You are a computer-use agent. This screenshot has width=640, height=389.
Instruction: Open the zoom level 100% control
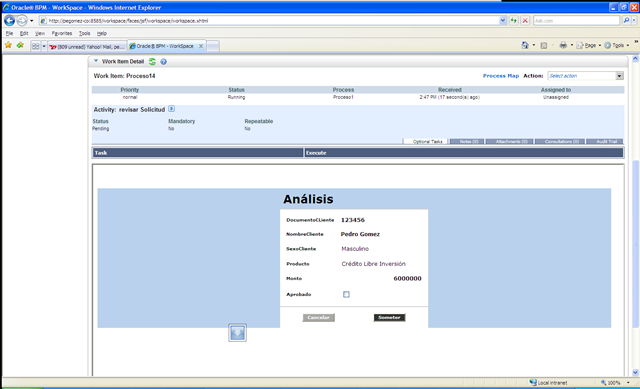click(x=615, y=382)
